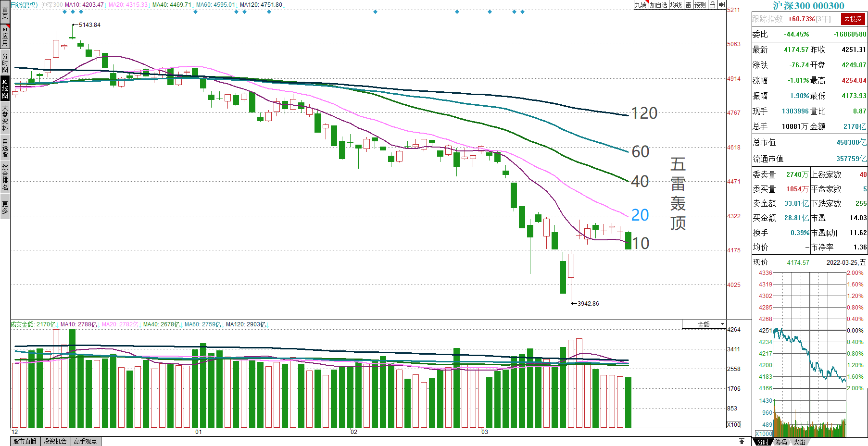Click the jump-to-latest arrow icon
The width and height of the screenshot is (868, 446).
(x=722, y=5)
